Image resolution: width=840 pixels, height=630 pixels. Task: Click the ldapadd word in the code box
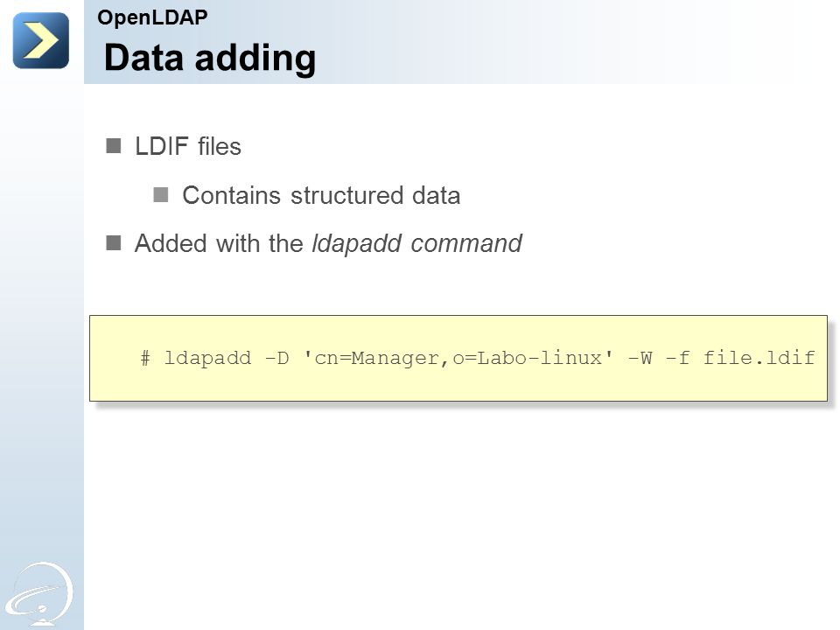point(207,357)
